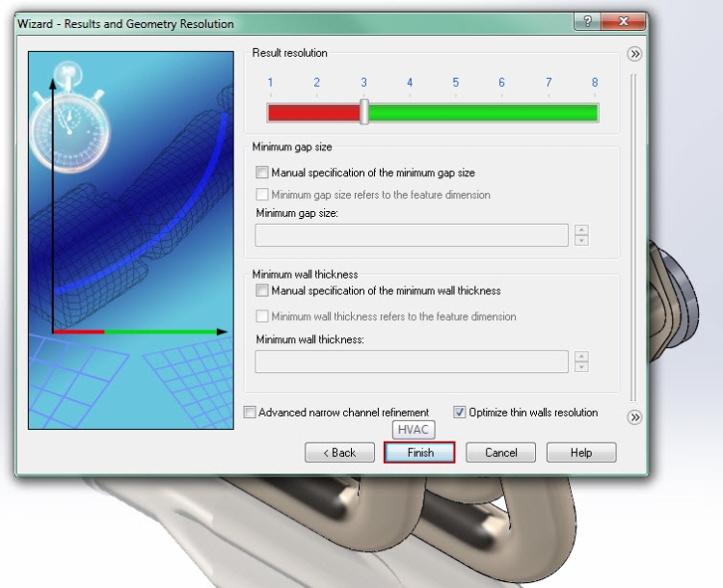Click the top double-chevron navigator icon
Screen dimensions: 723x588
634,54
